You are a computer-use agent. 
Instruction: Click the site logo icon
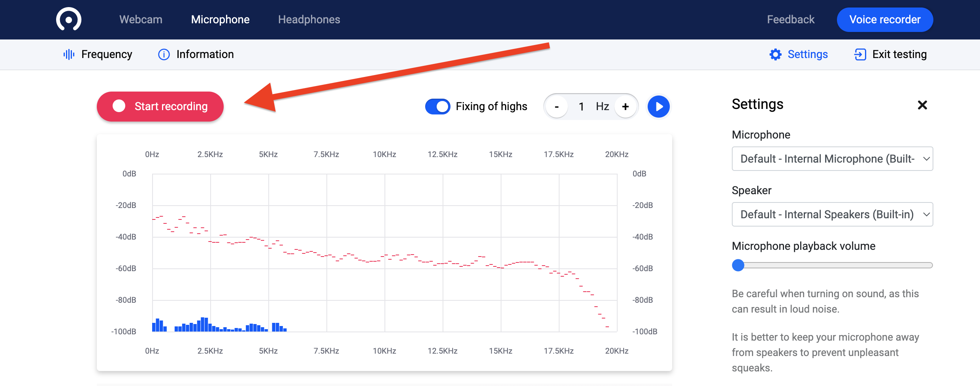69,19
